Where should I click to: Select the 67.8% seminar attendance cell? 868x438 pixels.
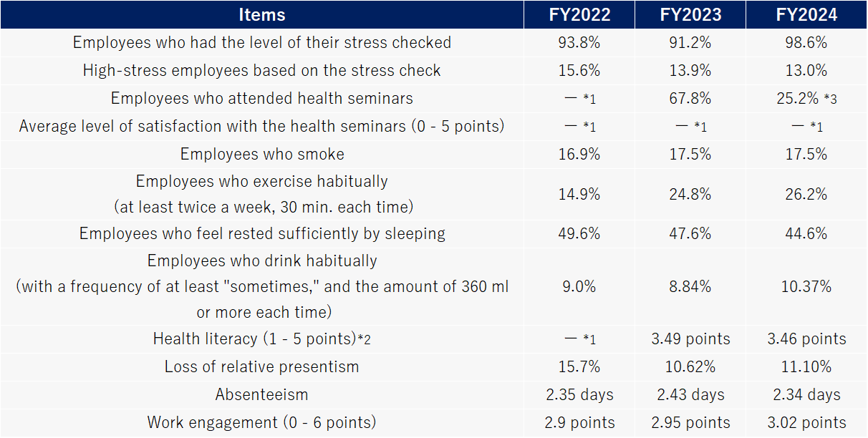pos(690,98)
